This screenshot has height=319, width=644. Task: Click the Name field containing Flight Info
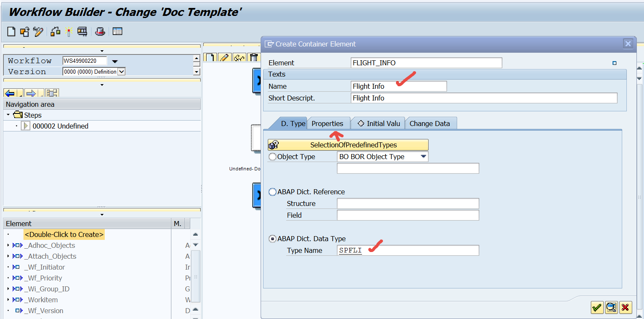tap(399, 86)
